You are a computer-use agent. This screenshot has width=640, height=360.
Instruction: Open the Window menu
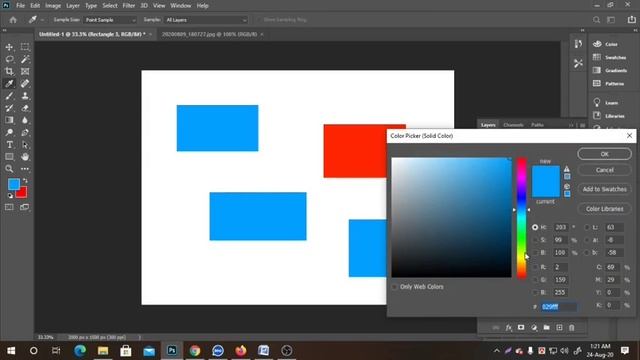(x=180, y=6)
